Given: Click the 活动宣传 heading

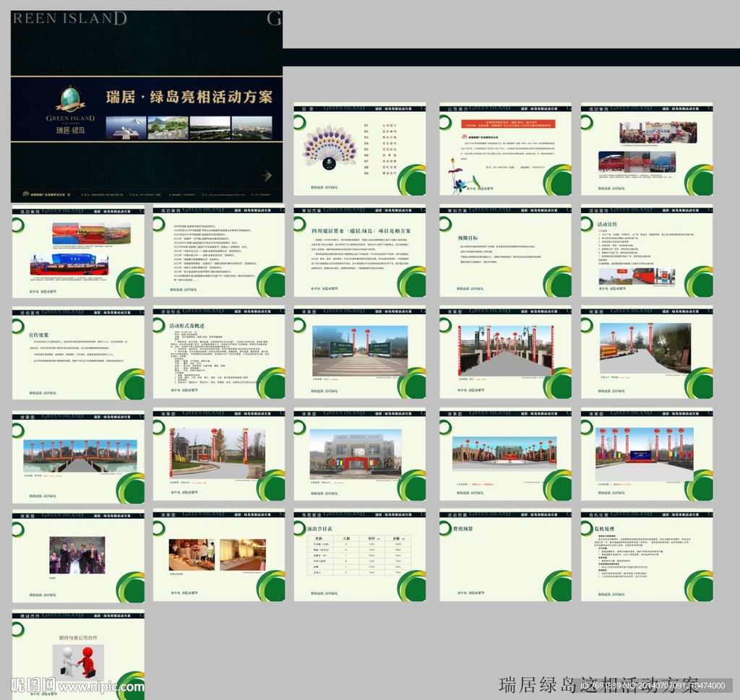Looking at the screenshot, I should [x=607, y=224].
